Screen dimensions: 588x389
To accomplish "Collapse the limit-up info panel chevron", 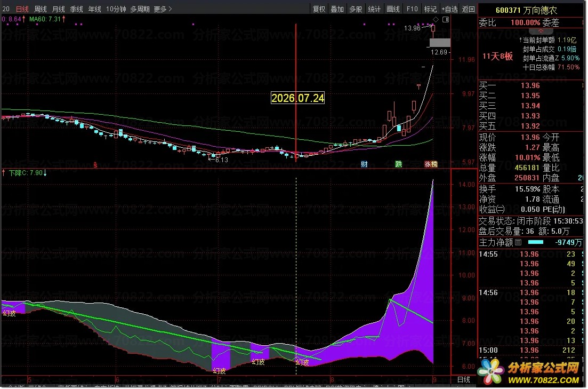I will tap(542, 31).
